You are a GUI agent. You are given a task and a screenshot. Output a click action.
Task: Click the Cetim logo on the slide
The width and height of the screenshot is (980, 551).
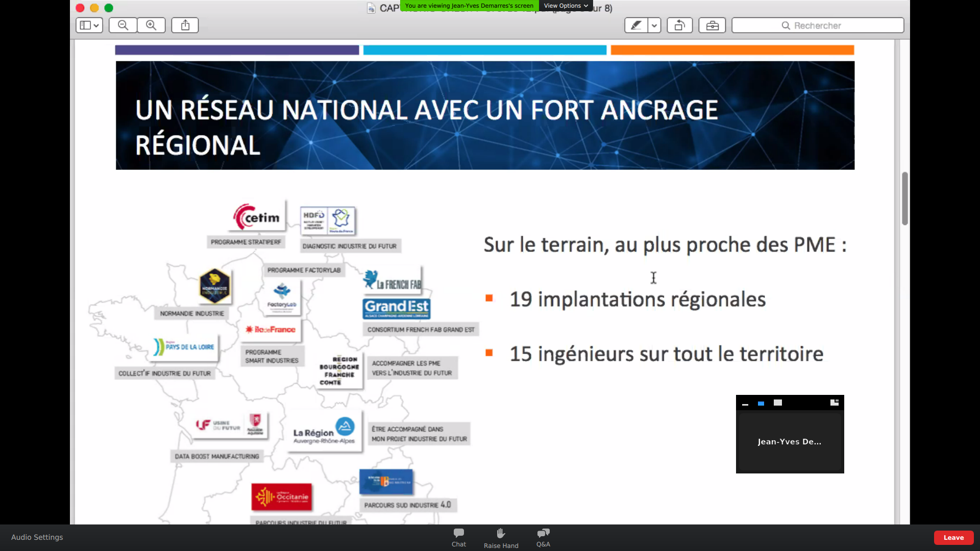[257, 217]
